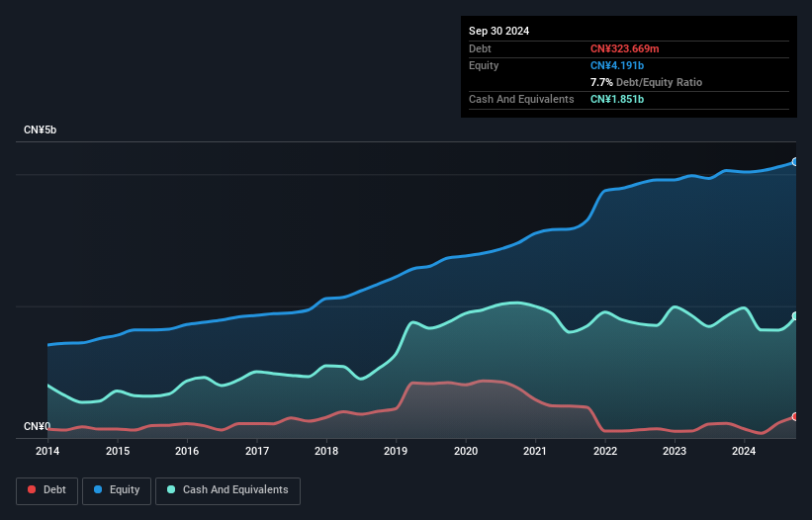Click the 2022 axis label
812x520 pixels.
point(605,451)
